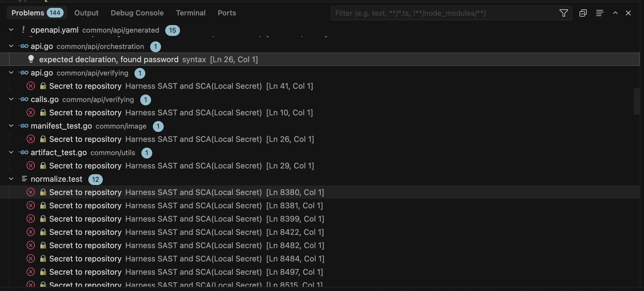Collapse the api.go orchestration group
Viewport: 644px width, 291px height.
click(11, 46)
